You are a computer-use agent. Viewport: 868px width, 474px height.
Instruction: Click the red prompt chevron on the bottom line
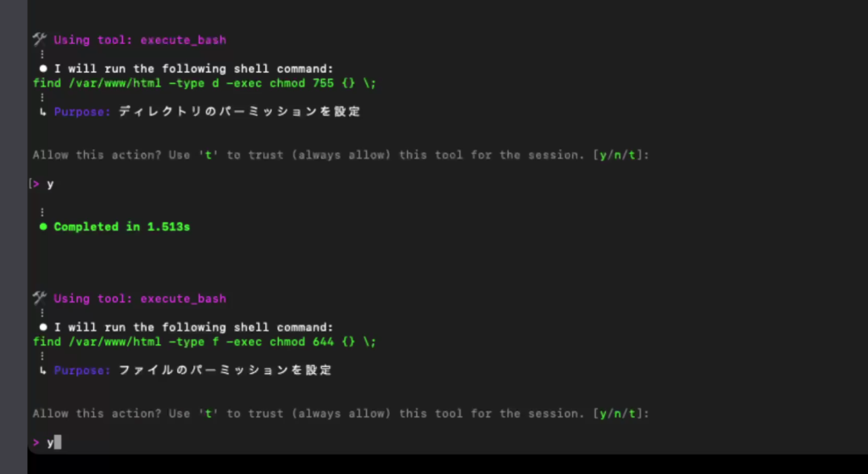(36, 443)
